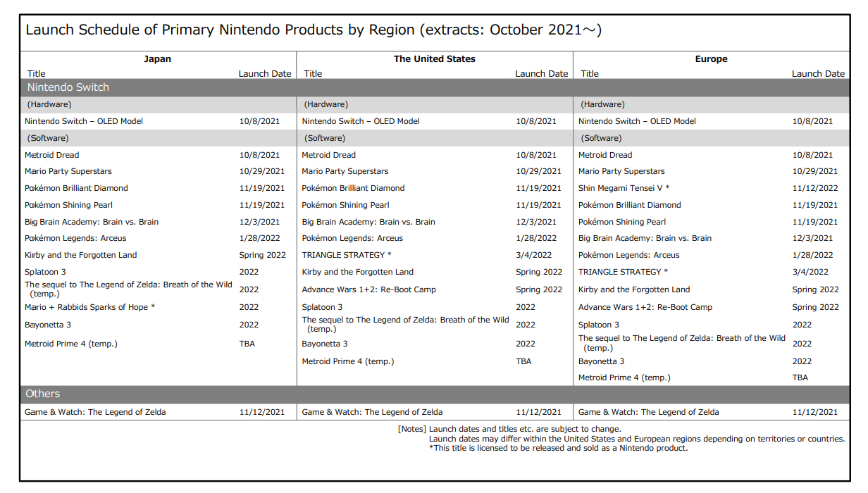868x493 pixels.
Task: Click the Nintendo Switch section header
Action: click(x=68, y=87)
